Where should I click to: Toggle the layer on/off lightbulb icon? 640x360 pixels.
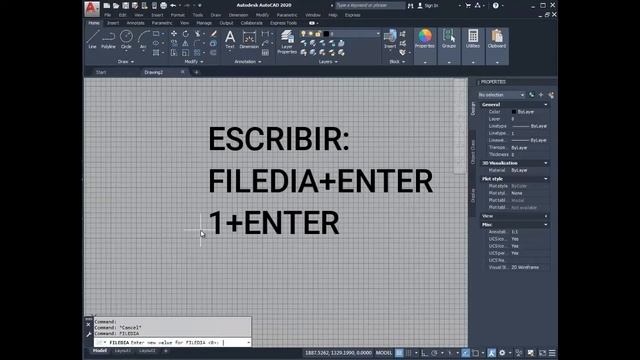click(x=303, y=34)
